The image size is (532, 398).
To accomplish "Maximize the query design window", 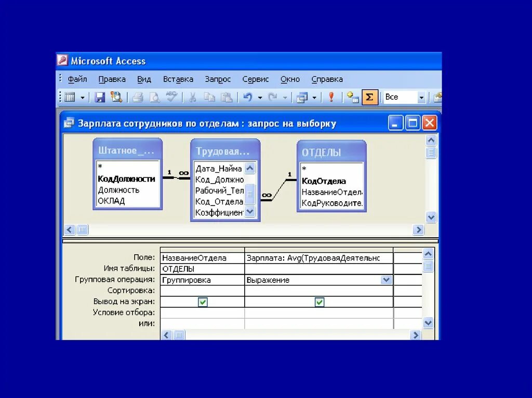I will [x=413, y=123].
